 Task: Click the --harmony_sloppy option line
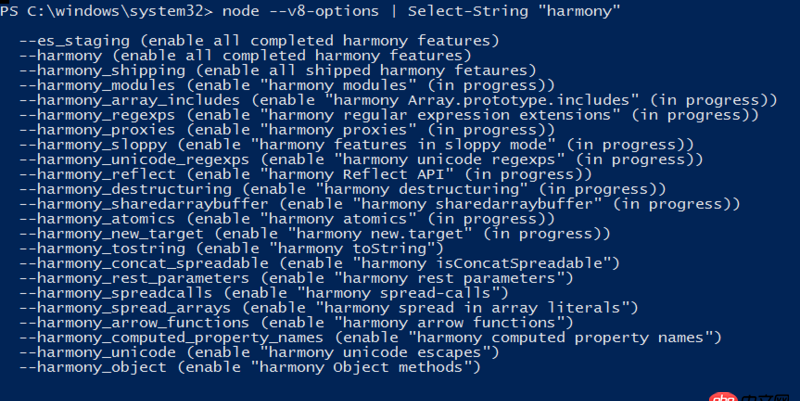pyautogui.click(x=357, y=144)
